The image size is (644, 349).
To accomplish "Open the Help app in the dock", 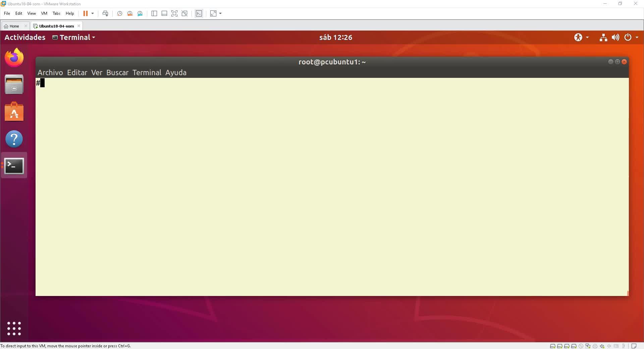I will pyautogui.click(x=14, y=139).
